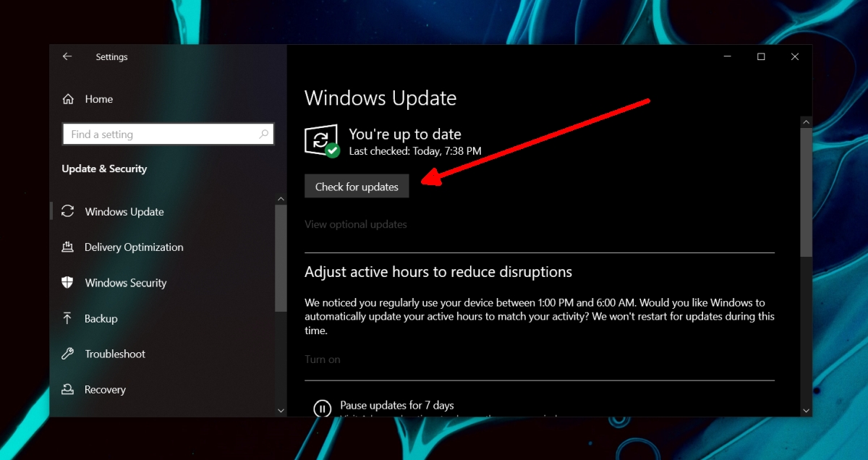Click "Last checked: Today, 7:38 PM" text
Viewport: 868px width, 460px height.
point(415,151)
